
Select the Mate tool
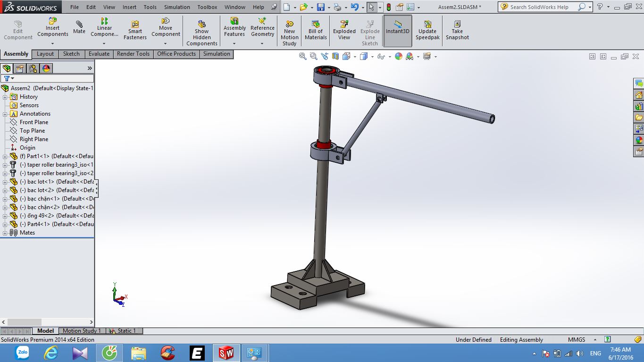[x=79, y=27]
